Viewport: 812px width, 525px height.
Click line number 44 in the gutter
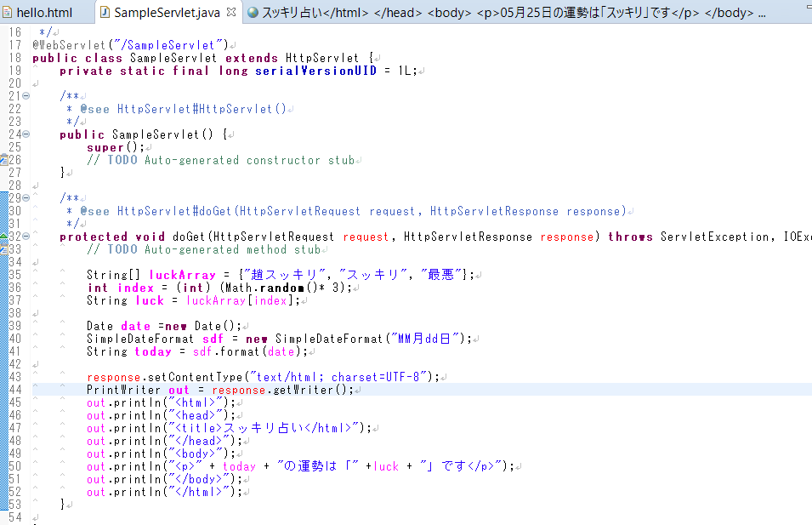point(15,390)
